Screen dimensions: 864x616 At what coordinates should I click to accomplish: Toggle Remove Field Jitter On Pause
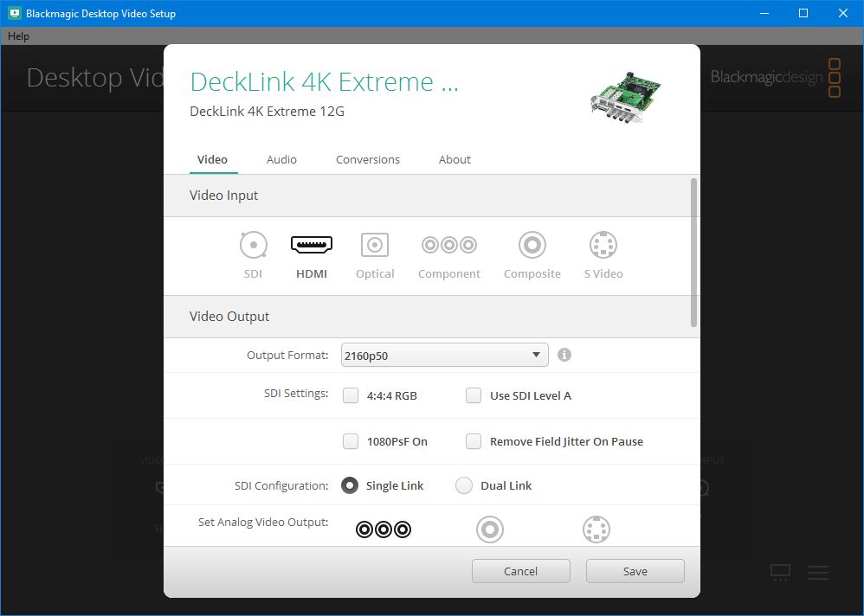click(x=474, y=441)
